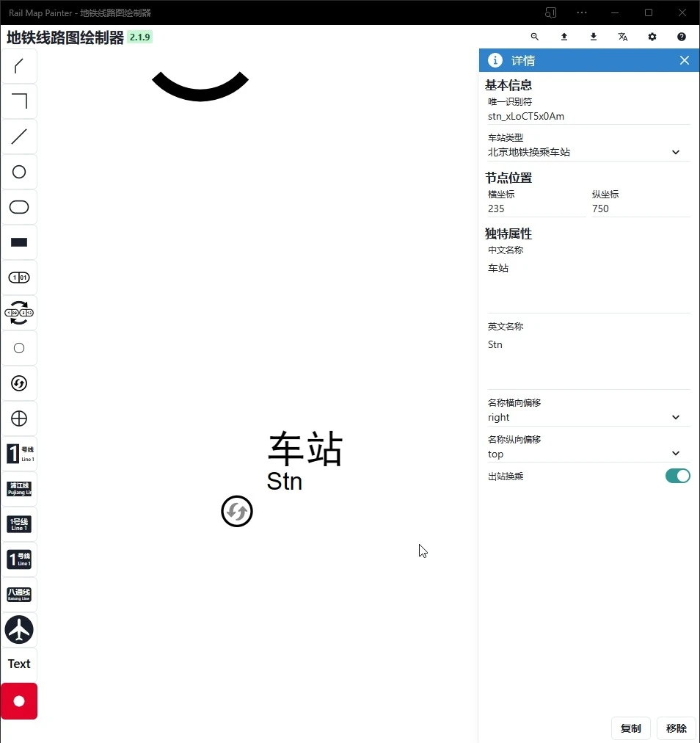The width and height of the screenshot is (700, 743).
Task: Select the Beijing interchange station tool
Action: coord(19,383)
